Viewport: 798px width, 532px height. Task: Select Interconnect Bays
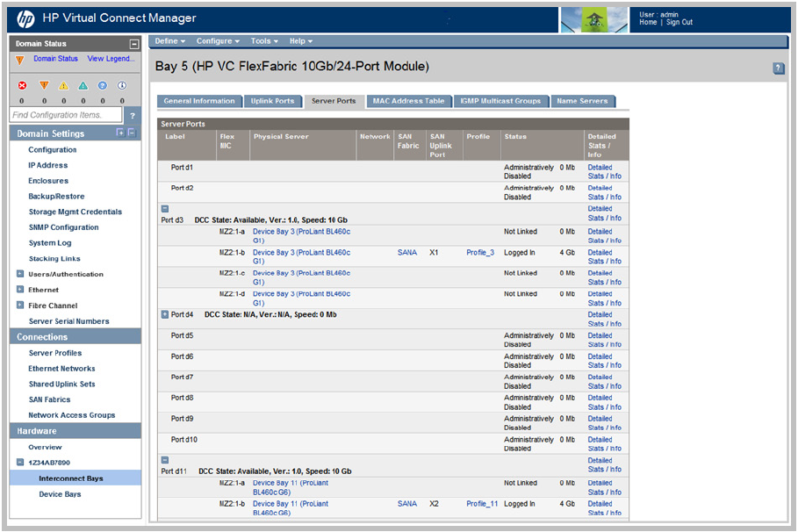pyautogui.click(x=71, y=478)
